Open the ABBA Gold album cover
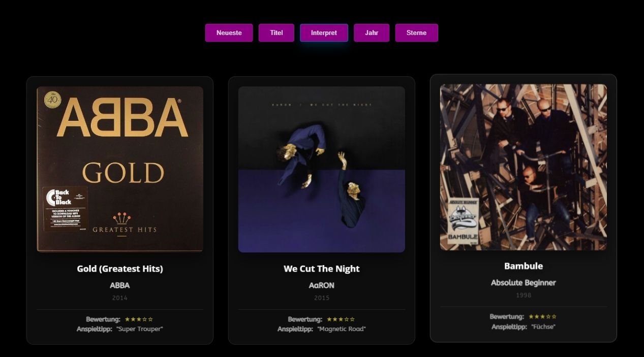Viewport: 644px width, 357px height. coord(120,169)
